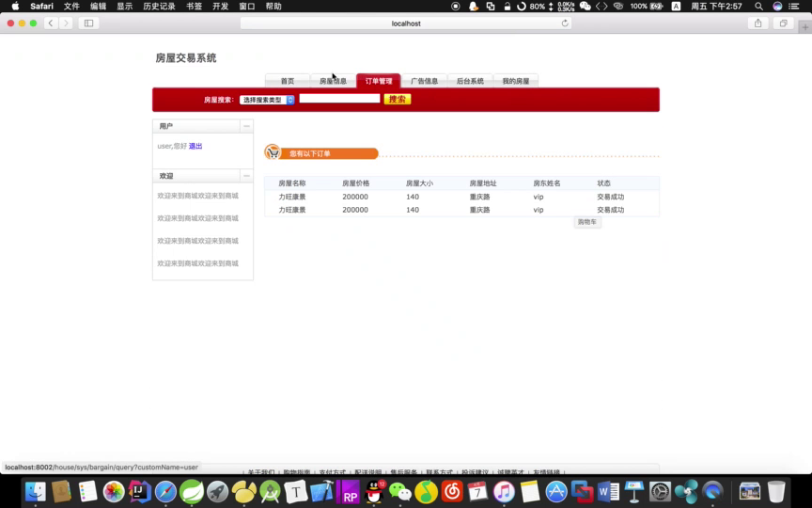Screen dimensions: 812x508
Task: Launch IntelliJ IDEA from the dock
Action: (x=139, y=491)
